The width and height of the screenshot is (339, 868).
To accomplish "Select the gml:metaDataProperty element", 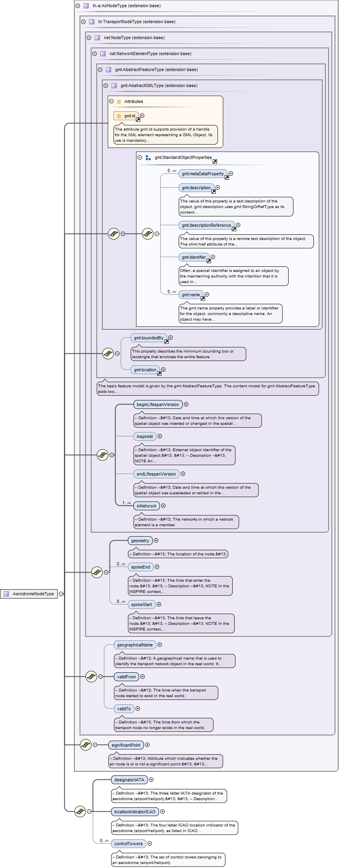I will pos(203,174).
